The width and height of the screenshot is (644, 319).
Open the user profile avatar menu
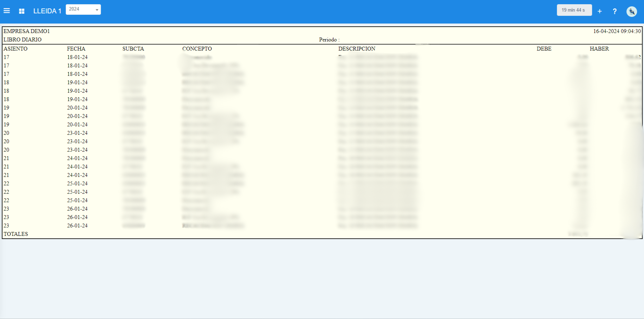[631, 12]
